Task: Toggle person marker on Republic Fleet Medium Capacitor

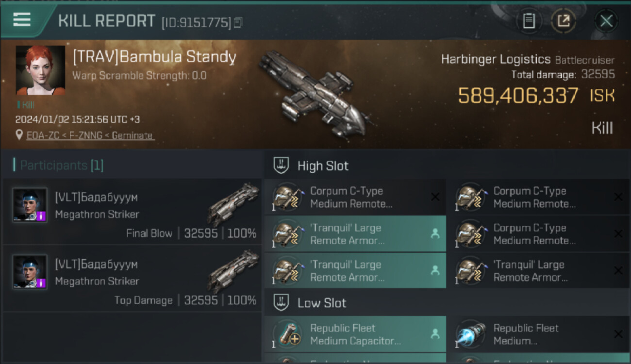Action: 435,334
